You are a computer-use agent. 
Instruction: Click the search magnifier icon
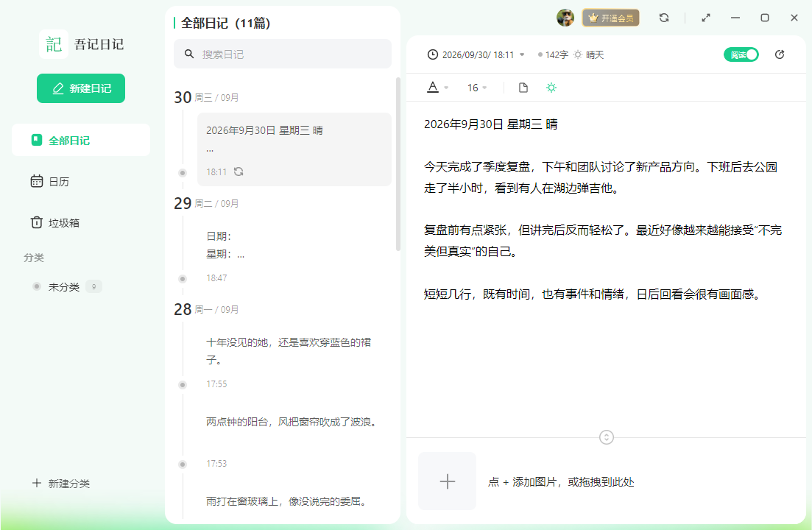[x=189, y=54]
